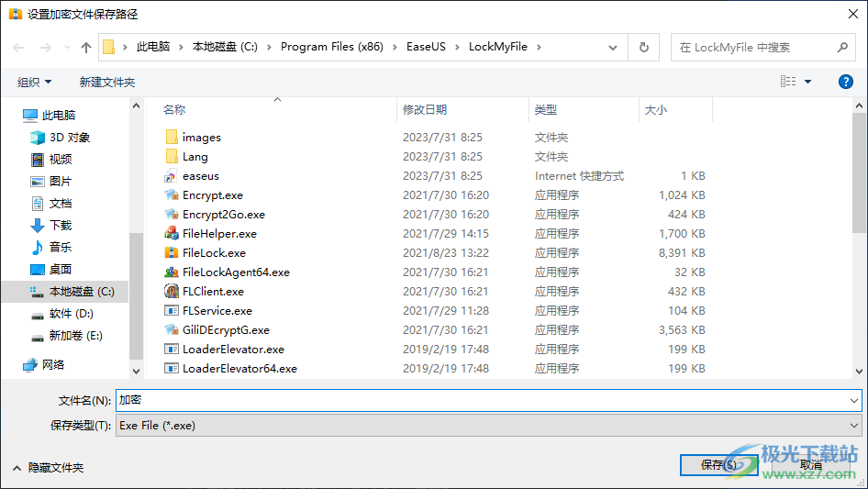Image resolution: width=868 pixels, height=489 pixels.
Task: Select the FileLock.exe file icon
Action: 171,252
